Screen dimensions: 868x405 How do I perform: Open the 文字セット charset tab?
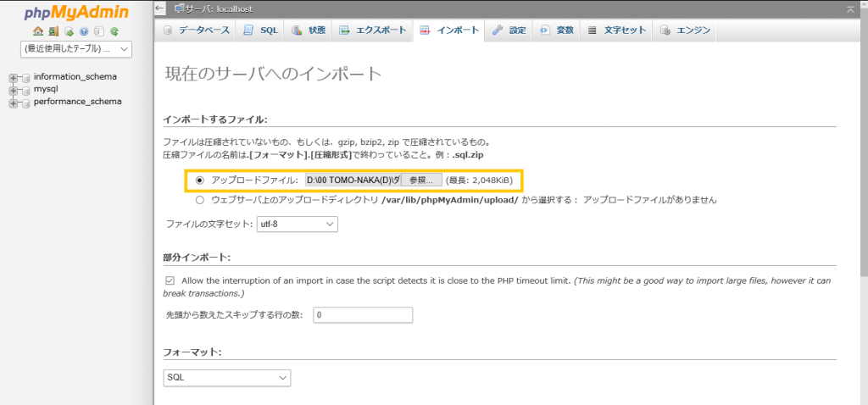click(617, 31)
